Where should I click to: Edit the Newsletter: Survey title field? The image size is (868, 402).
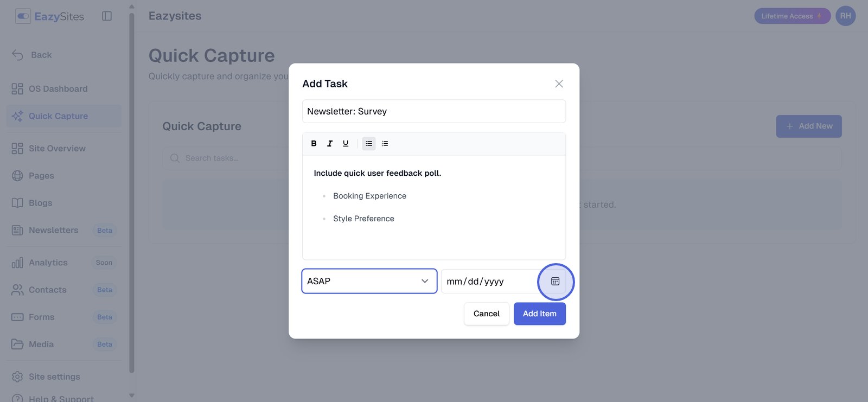pos(433,111)
